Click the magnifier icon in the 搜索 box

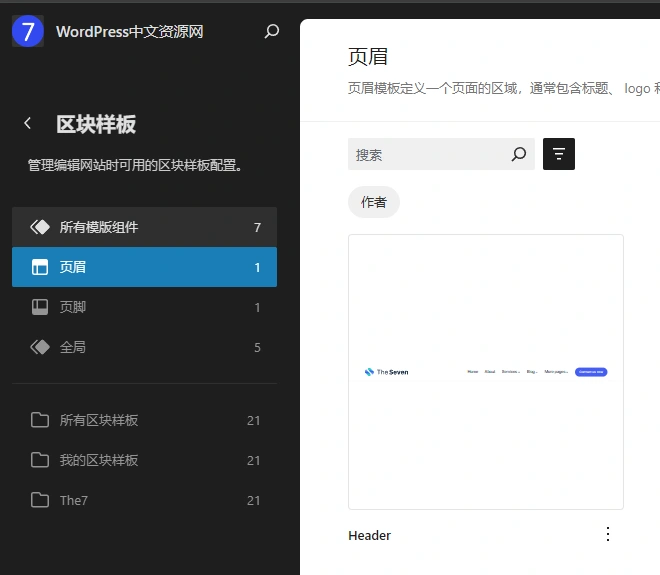[x=519, y=154]
